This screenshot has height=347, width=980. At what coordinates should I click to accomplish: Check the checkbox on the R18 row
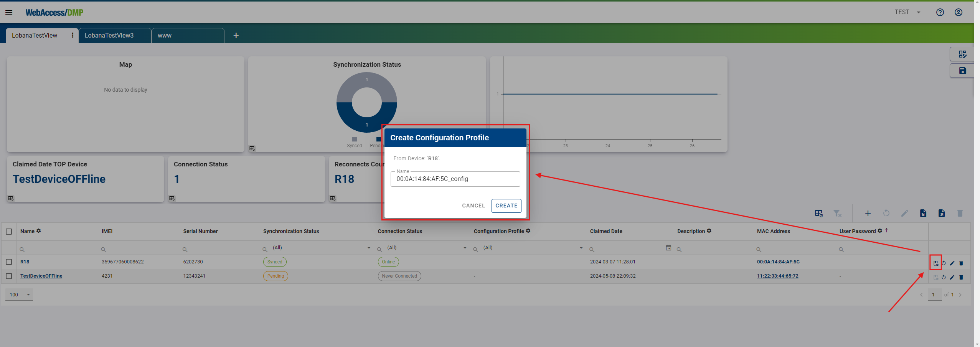(x=8, y=261)
